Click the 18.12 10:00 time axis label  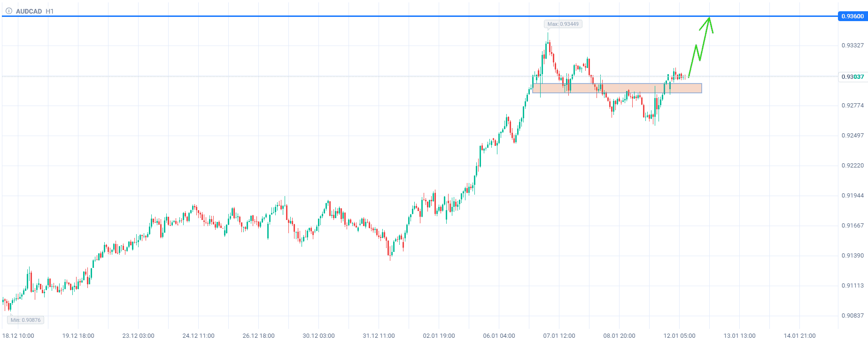[x=18, y=336]
